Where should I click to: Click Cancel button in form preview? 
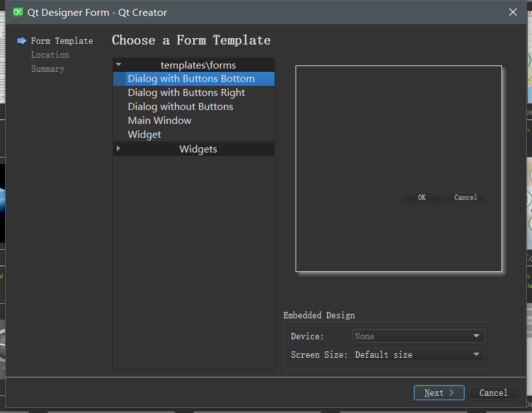(x=466, y=198)
